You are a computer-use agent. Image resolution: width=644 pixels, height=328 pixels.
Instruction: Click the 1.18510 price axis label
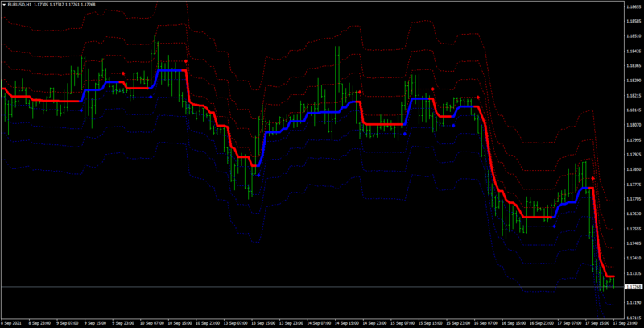634,36
